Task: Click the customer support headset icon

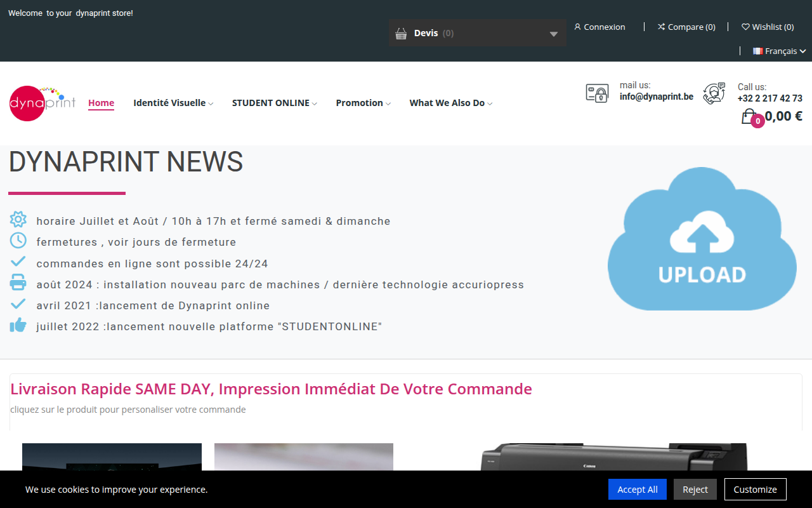Action: point(714,93)
